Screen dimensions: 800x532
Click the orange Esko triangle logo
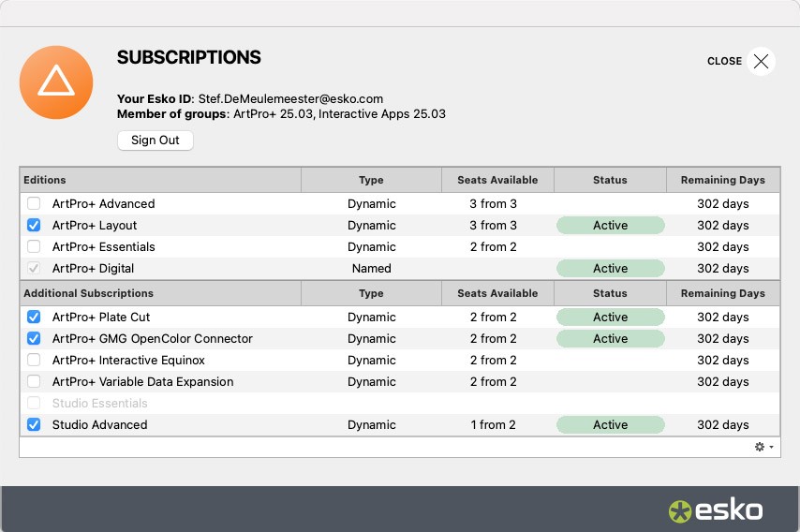pos(56,82)
